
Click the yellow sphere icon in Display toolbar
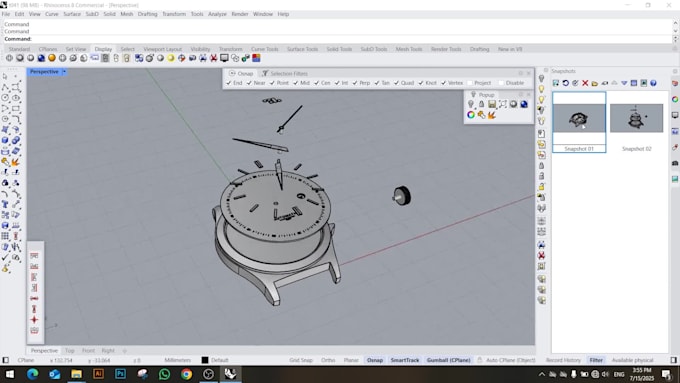tap(171, 58)
